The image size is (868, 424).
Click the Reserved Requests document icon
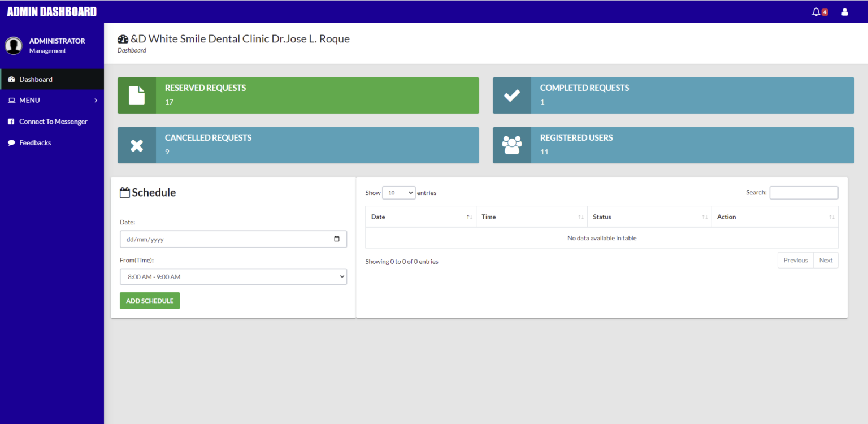[136, 95]
